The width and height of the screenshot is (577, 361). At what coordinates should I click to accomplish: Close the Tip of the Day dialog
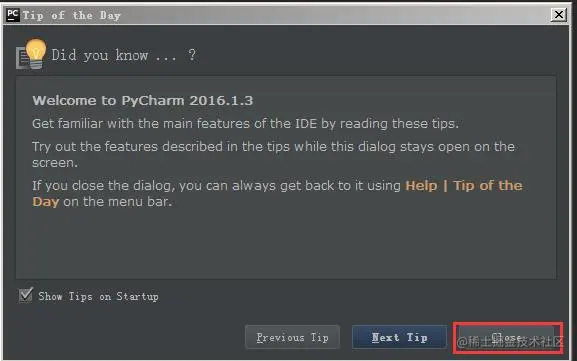(507, 337)
